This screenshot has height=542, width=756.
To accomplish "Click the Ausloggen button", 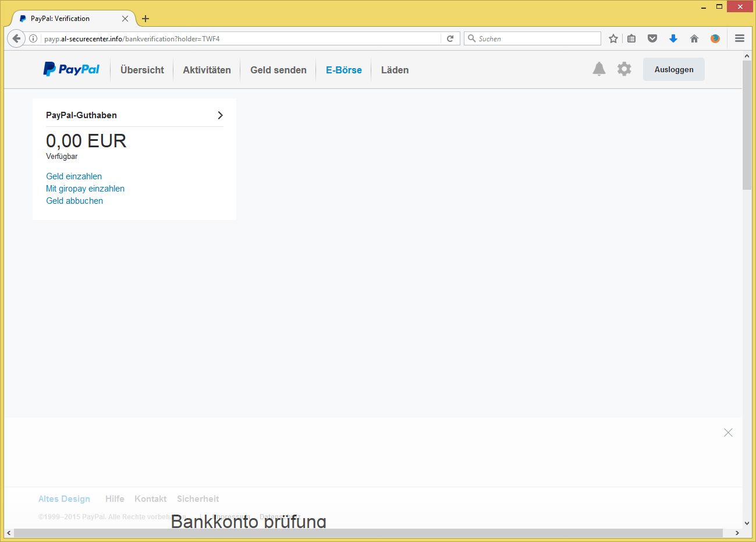I will click(674, 69).
